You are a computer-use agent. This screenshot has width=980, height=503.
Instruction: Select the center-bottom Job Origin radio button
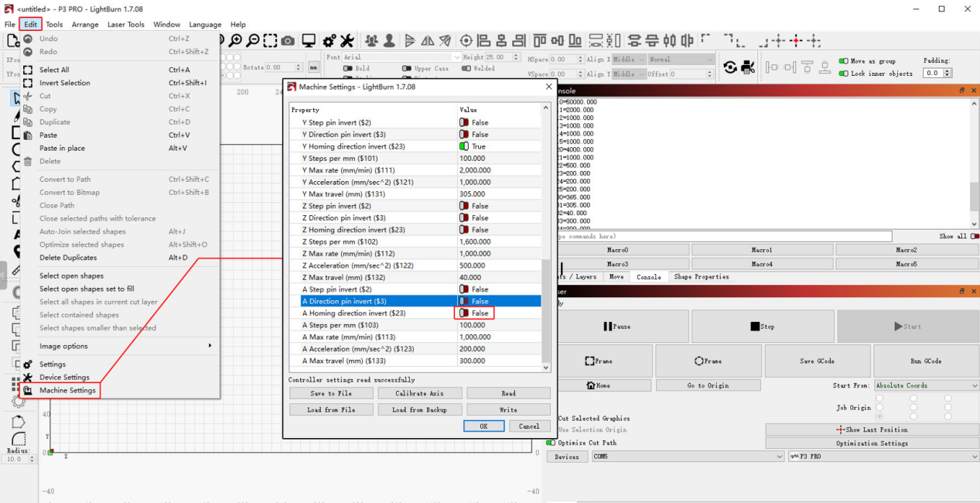coord(913,416)
